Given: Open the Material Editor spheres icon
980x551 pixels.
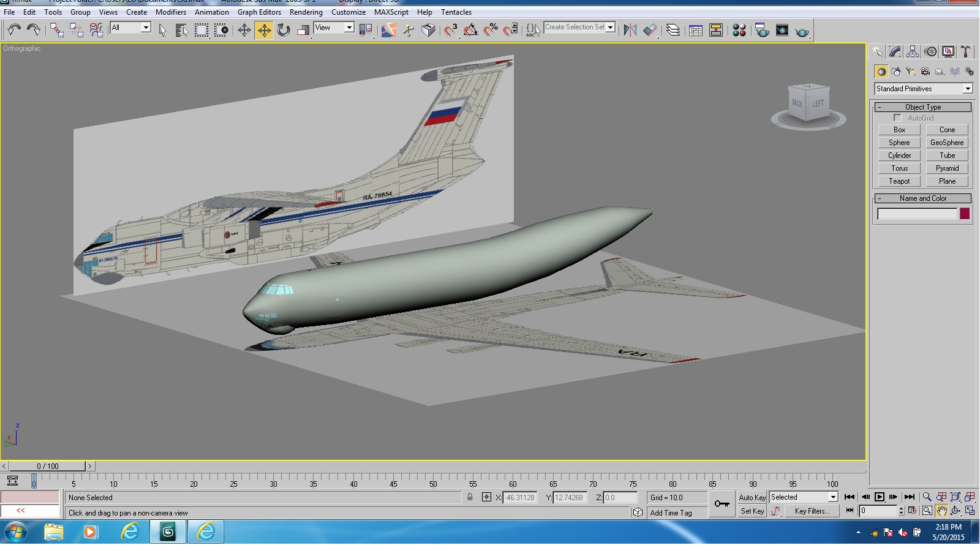Looking at the screenshot, I should coord(739,29).
